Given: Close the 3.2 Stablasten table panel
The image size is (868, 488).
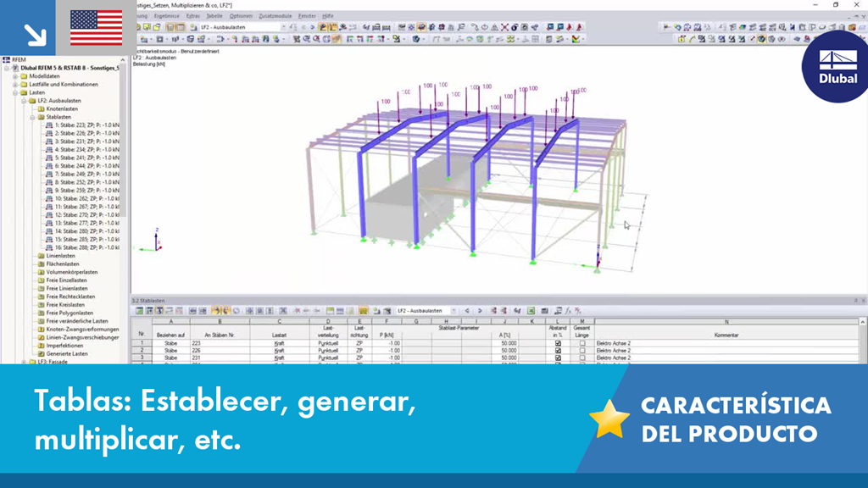Looking at the screenshot, I should click(x=863, y=301).
